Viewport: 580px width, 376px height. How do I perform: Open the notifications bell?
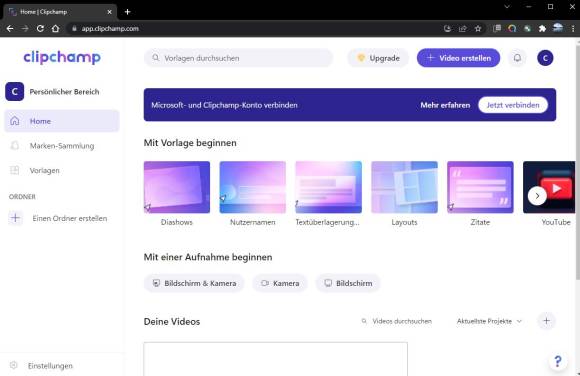tap(517, 58)
